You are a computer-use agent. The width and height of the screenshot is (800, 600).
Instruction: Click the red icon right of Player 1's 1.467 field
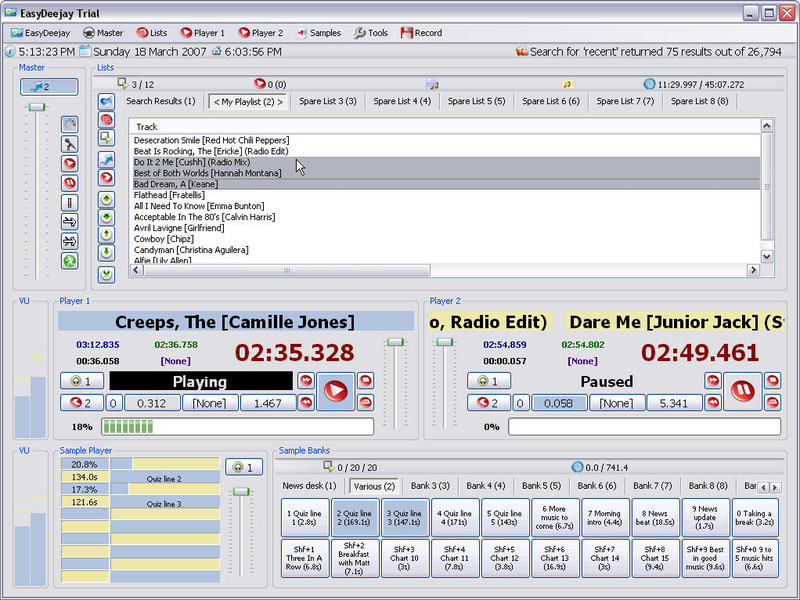[306, 403]
